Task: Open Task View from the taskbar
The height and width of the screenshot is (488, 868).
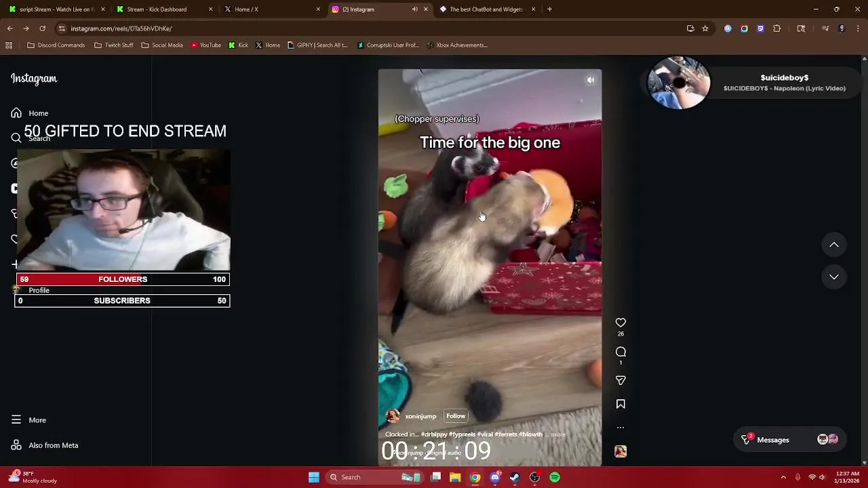Action: point(435,477)
